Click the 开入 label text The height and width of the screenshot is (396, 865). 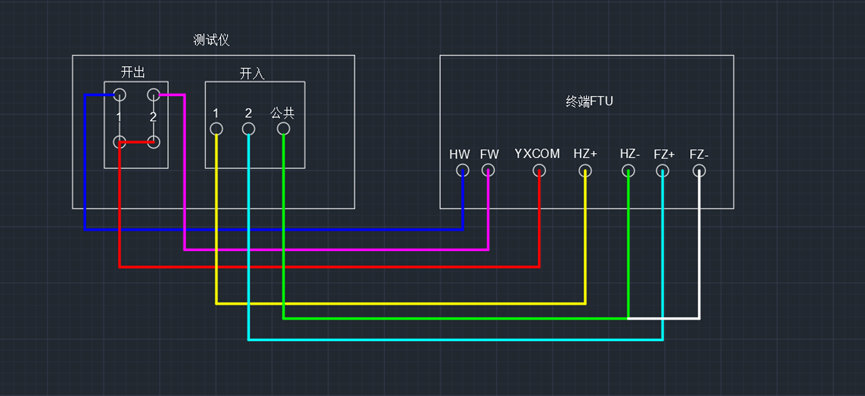(x=252, y=74)
